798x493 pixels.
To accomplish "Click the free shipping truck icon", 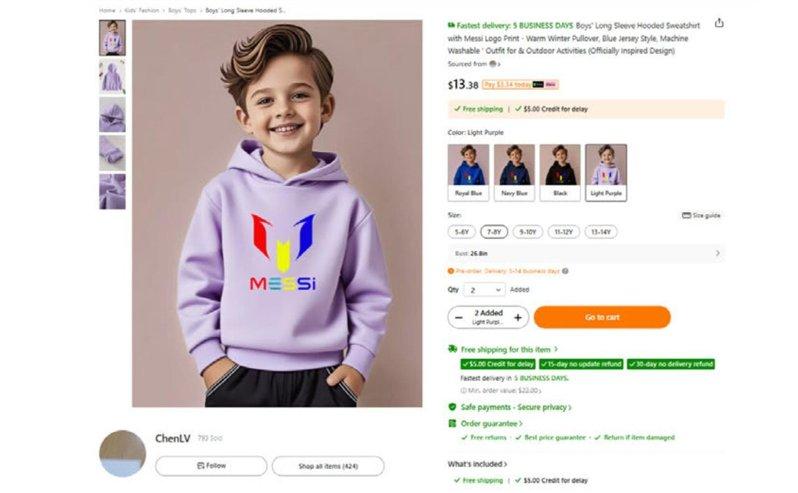I will (452, 349).
